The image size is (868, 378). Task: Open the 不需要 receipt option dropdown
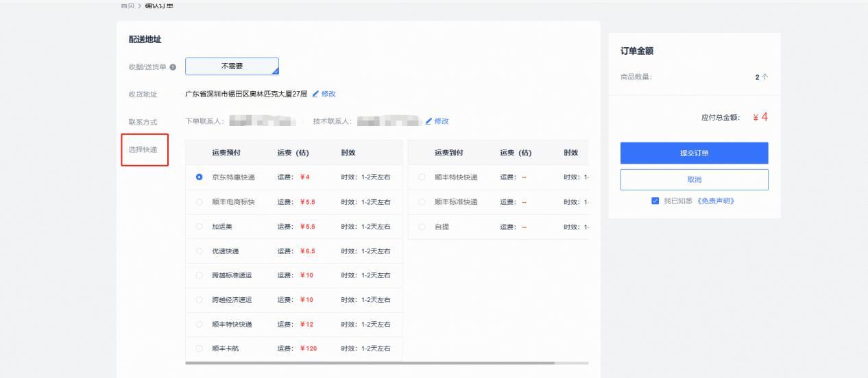(x=232, y=66)
